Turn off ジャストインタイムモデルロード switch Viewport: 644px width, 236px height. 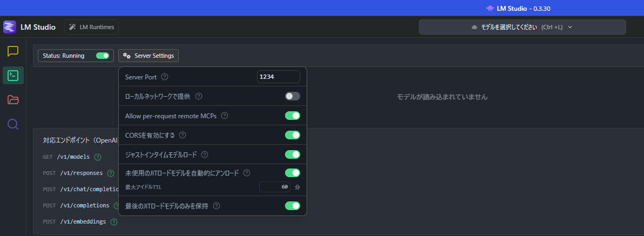click(x=292, y=154)
